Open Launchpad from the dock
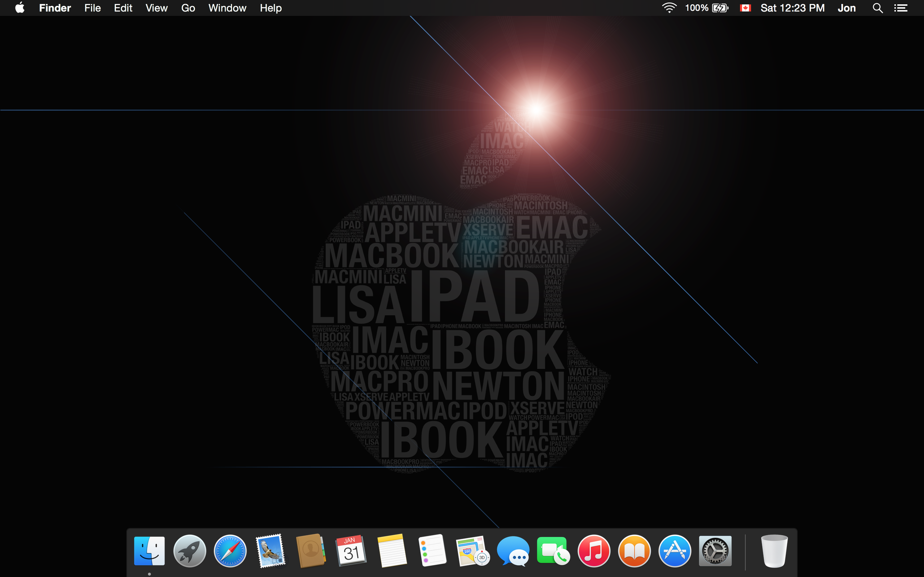Screen dimensions: 924x577 click(189, 551)
